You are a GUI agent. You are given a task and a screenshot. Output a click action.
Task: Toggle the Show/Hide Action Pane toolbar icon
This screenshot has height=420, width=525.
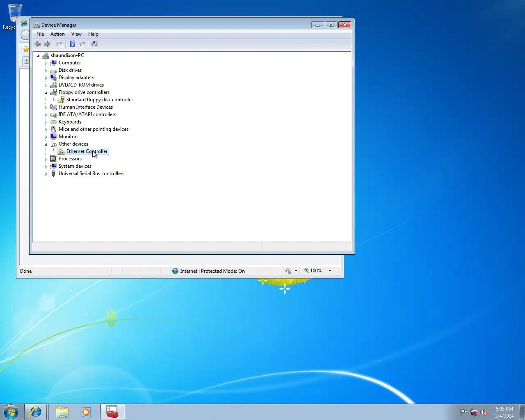[82, 44]
